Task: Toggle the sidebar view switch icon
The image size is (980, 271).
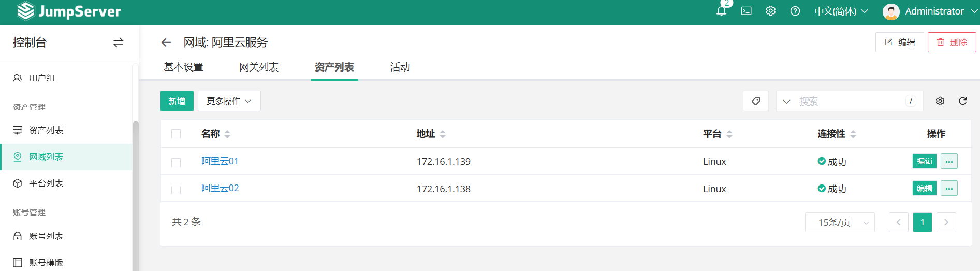Action: 118,42
